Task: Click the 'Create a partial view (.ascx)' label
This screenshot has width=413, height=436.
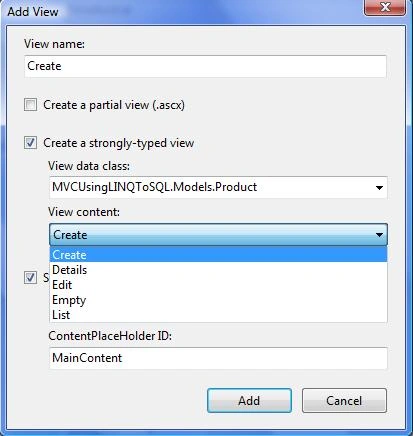Action: pos(114,105)
